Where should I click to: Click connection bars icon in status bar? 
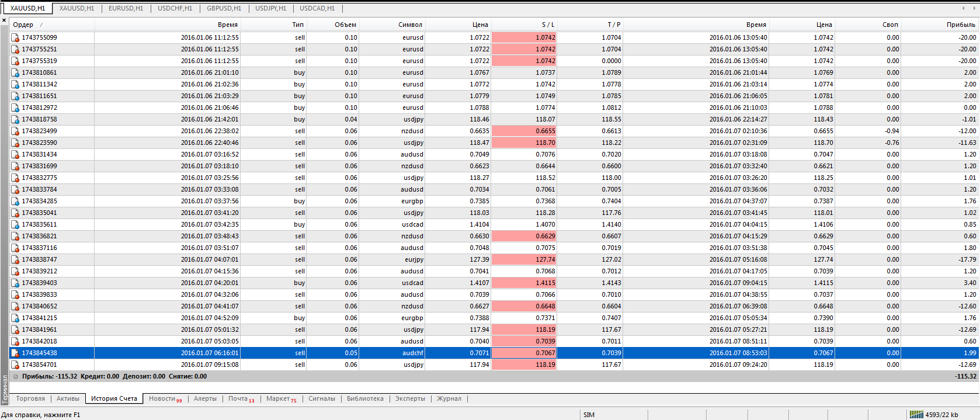click(916, 415)
